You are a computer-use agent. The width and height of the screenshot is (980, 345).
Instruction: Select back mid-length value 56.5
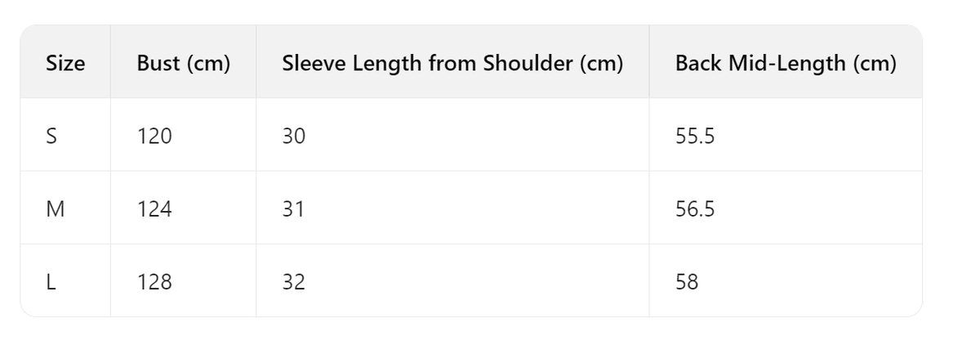click(x=695, y=209)
